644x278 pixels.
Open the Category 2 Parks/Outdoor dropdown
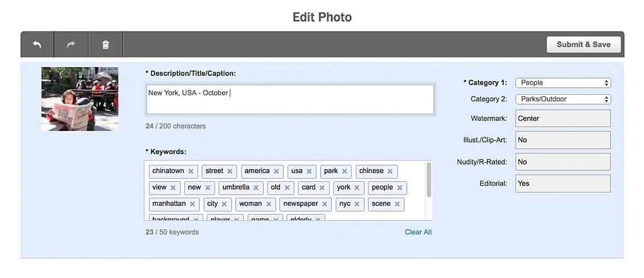coord(563,99)
